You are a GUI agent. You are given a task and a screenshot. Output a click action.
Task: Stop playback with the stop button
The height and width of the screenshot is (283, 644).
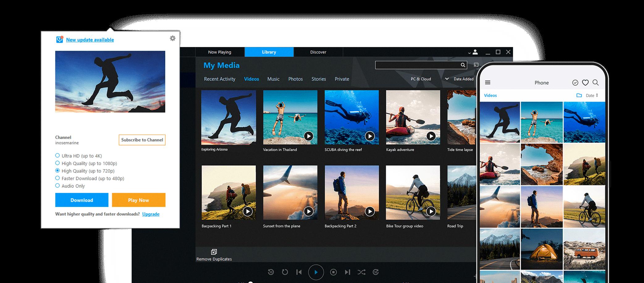click(x=333, y=272)
